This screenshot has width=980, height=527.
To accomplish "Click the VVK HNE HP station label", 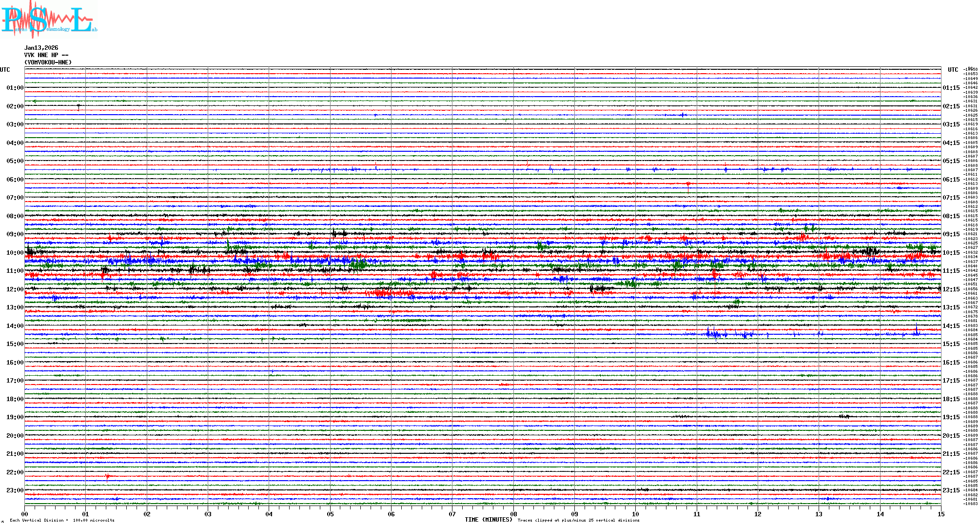I will [x=46, y=55].
